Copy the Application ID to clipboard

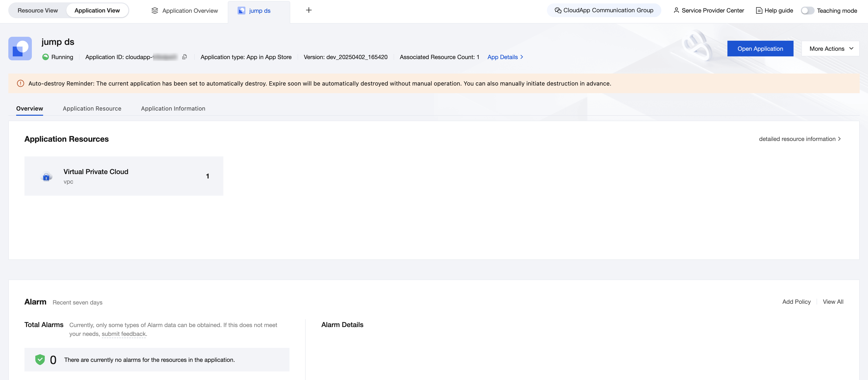pyautogui.click(x=184, y=57)
